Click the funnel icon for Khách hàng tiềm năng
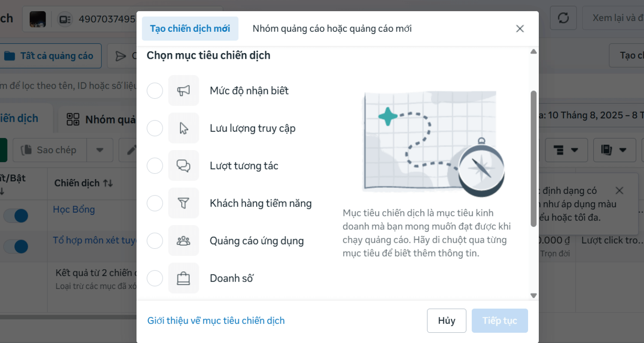The image size is (644, 343). [183, 203]
